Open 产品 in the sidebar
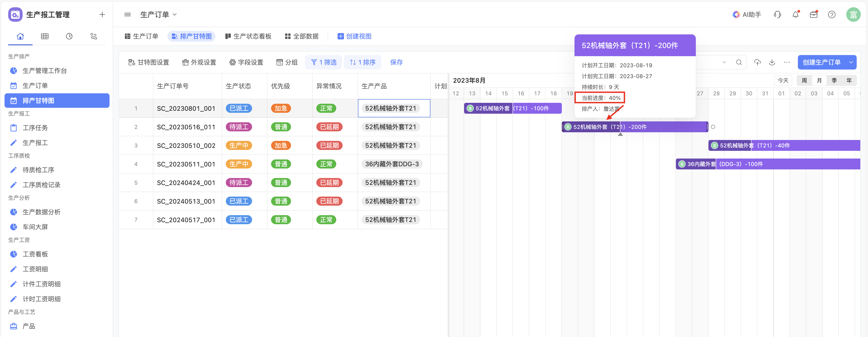Viewport: 868px width, 337px height. [x=57, y=326]
